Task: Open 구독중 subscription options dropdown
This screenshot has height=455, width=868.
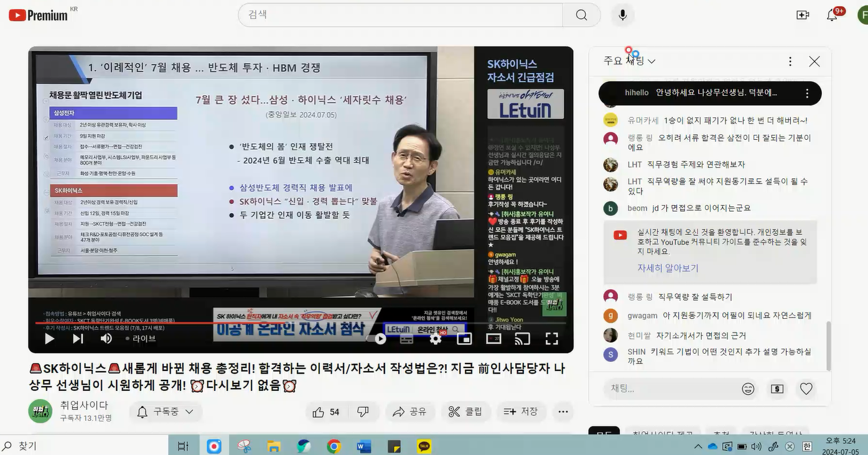Action: (165, 411)
